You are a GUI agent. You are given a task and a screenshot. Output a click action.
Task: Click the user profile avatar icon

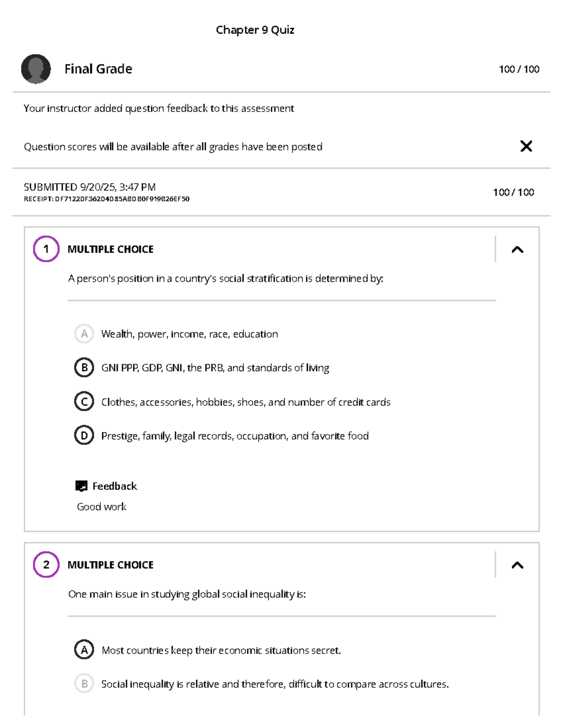click(36, 69)
